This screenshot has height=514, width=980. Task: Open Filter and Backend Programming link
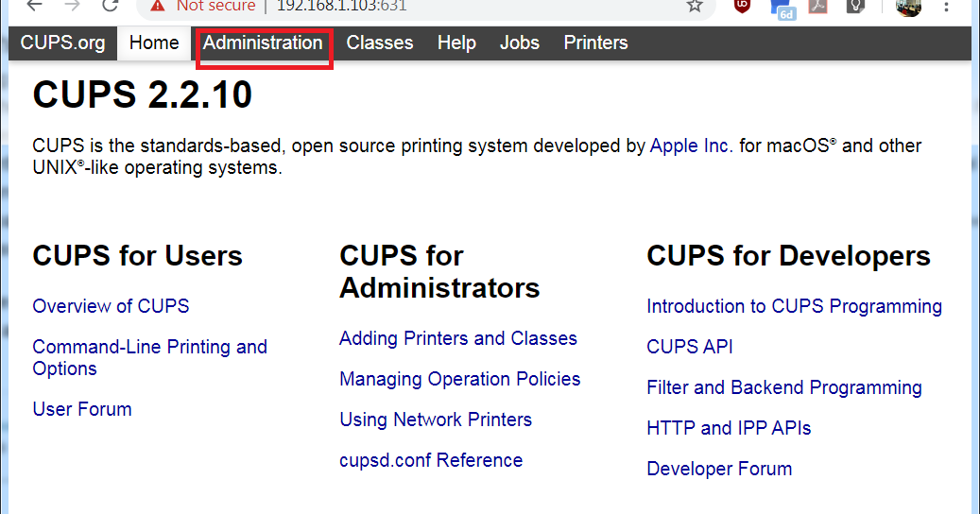click(784, 387)
